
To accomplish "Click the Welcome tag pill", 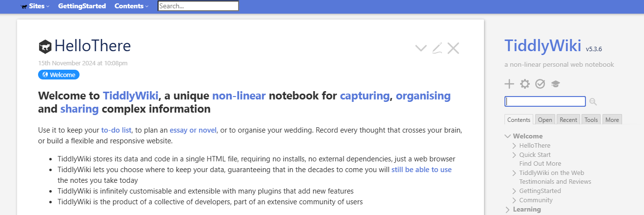I will coord(59,75).
